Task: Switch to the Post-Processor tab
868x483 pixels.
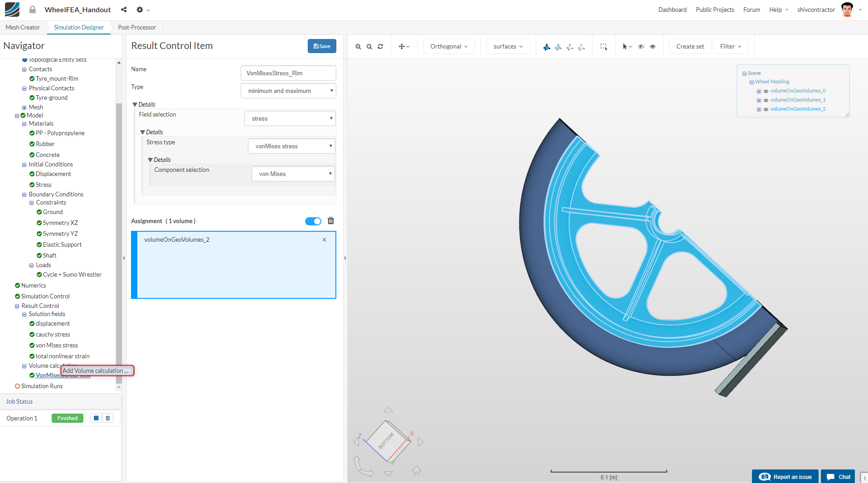Action: (137, 27)
